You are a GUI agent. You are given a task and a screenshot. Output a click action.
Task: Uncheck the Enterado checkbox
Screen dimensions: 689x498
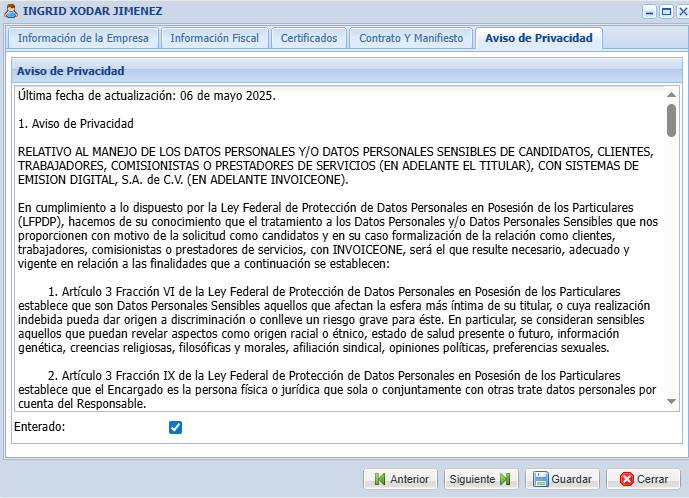pyautogui.click(x=176, y=427)
